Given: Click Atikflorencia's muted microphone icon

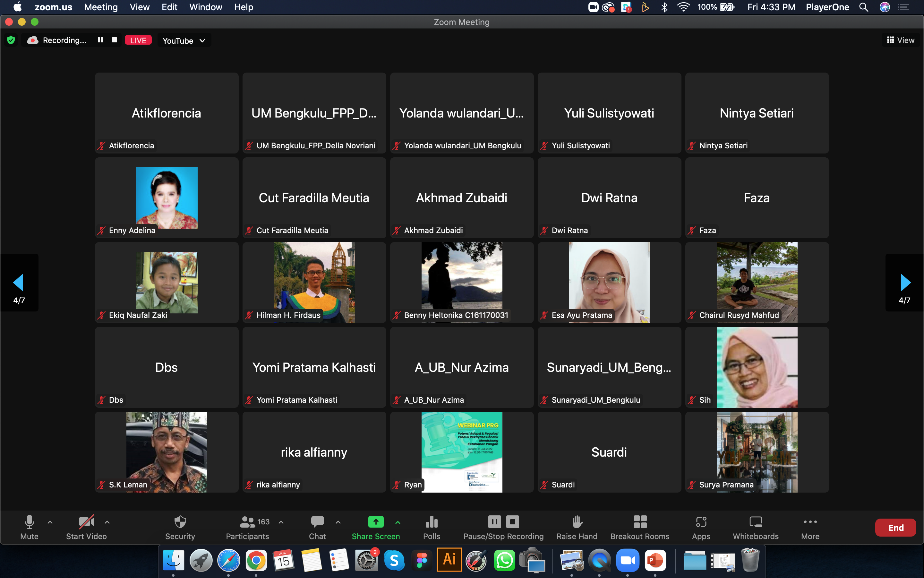Looking at the screenshot, I should click(x=102, y=146).
